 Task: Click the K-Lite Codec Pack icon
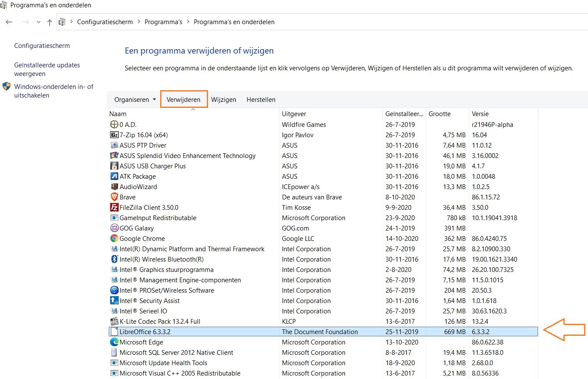click(x=114, y=322)
